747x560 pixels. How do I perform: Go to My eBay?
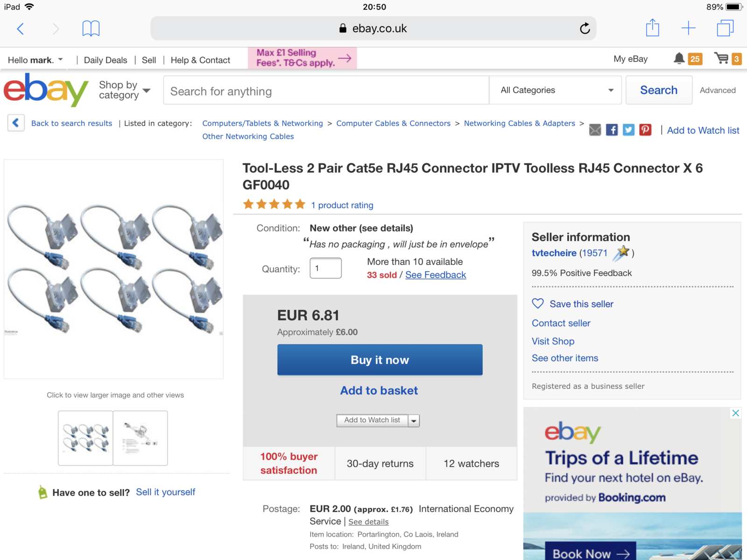coord(630,59)
